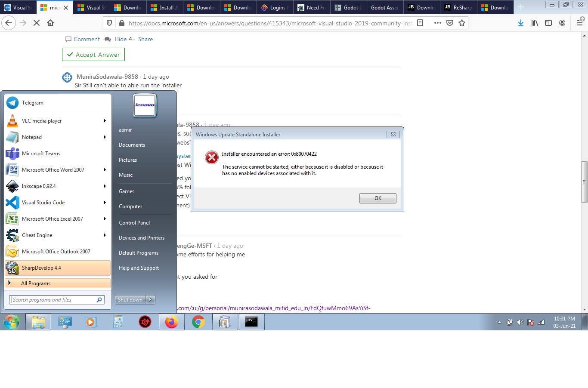The height and width of the screenshot is (388, 588).
Task: Open Windows Explorer from taskbar
Action: coord(38,322)
